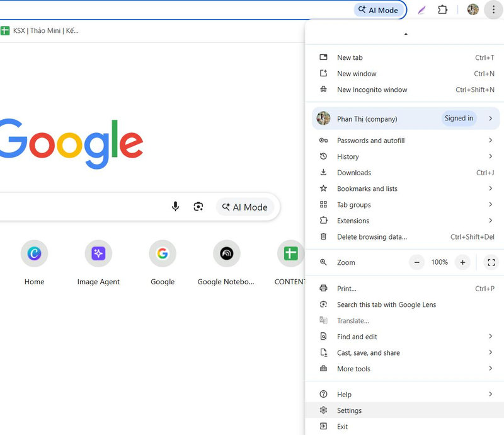Click the New tab window icon

(x=323, y=57)
